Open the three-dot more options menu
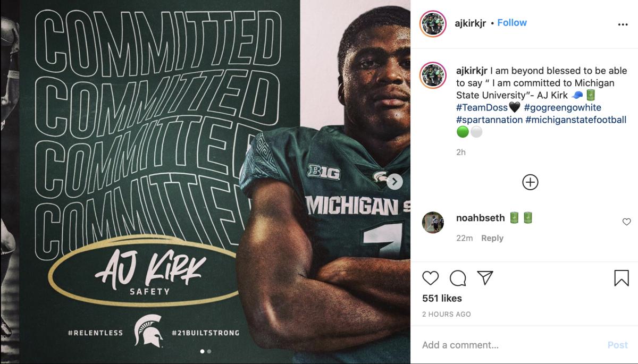This screenshot has height=364, width=638. click(623, 24)
